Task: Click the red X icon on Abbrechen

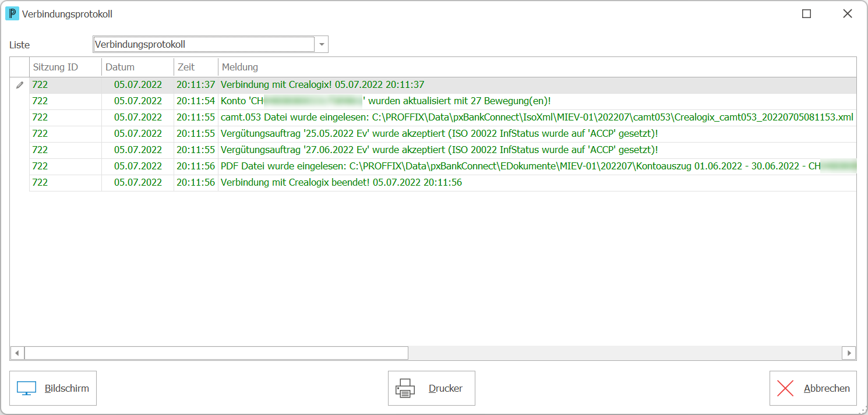Action: click(785, 388)
